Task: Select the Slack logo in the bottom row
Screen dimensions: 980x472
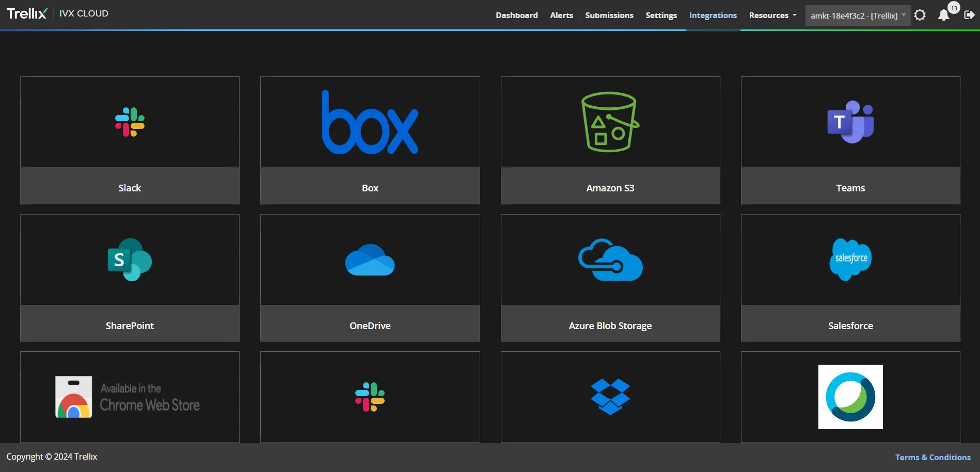Action: tap(370, 397)
